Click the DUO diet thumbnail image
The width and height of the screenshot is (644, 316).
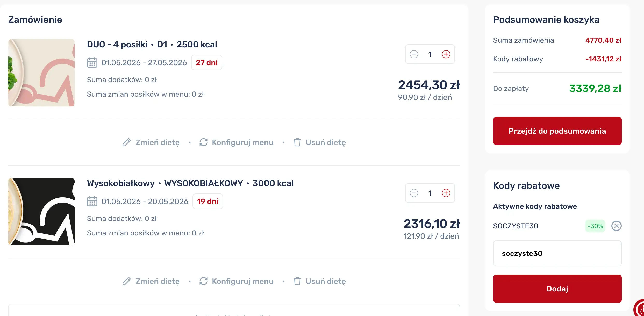pyautogui.click(x=41, y=73)
